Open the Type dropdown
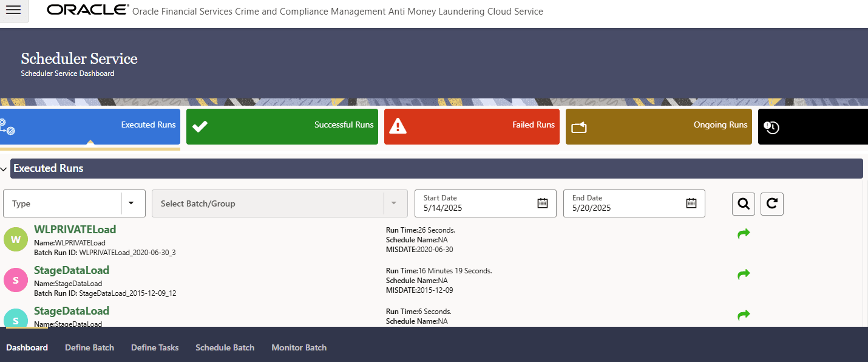 (x=132, y=203)
